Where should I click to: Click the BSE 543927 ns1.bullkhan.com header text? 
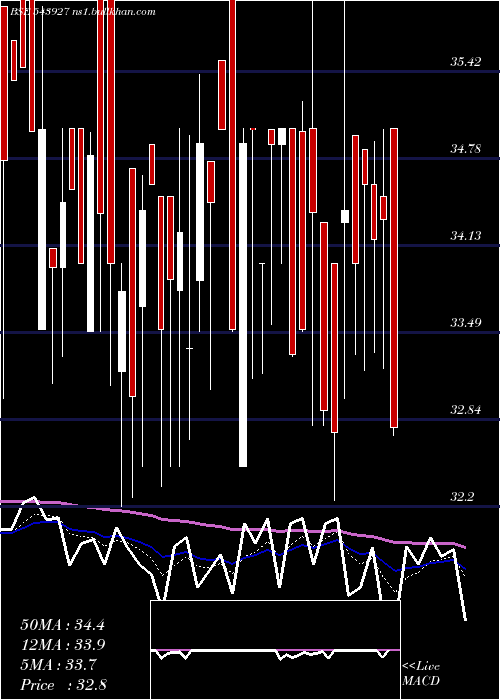coord(83,12)
